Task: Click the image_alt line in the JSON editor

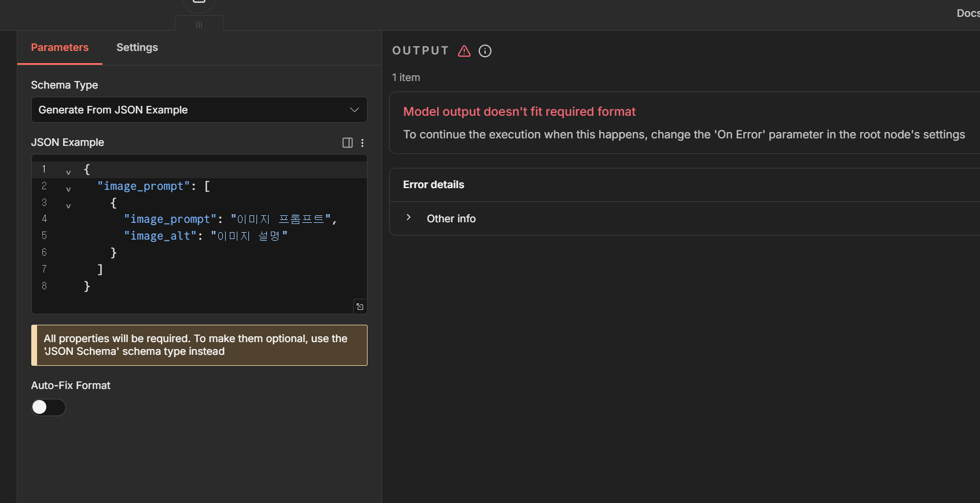Action: tap(205, 236)
